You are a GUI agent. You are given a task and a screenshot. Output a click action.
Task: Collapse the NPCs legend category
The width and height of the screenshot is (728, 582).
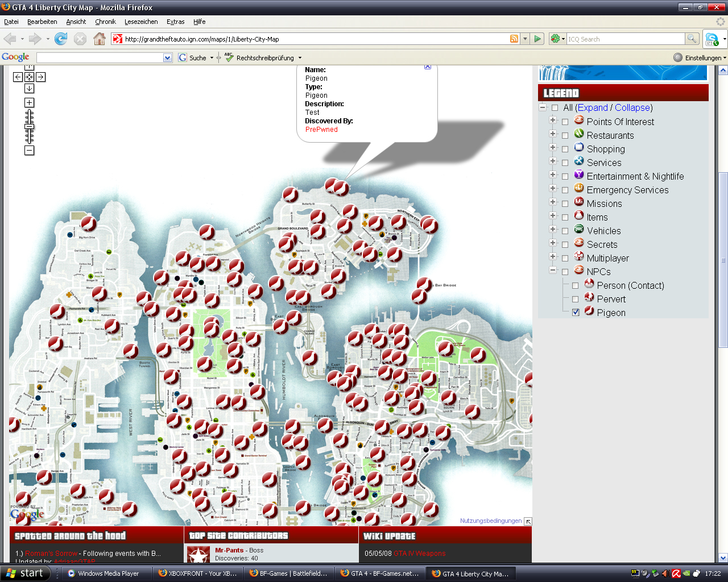[552, 271]
